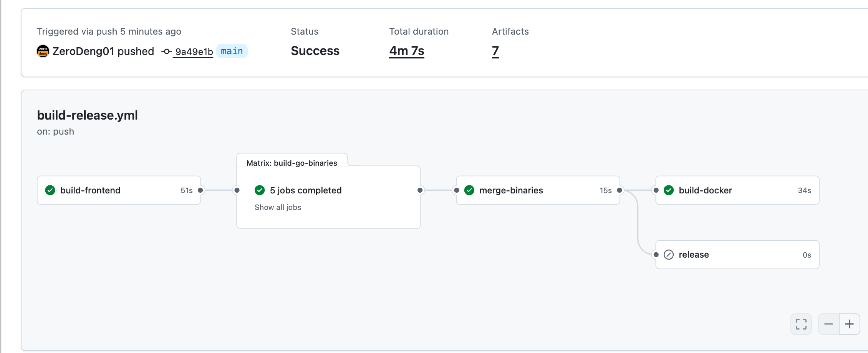Viewport: 868px width, 353px height.
Task: Open commit 9a49e1b link
Action: (x=194, y=52)
